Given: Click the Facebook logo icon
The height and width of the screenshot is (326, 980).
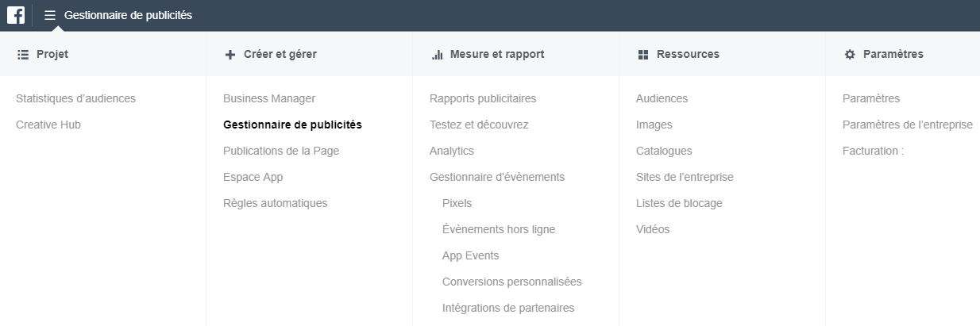Looking at the screenshot, I should pos(16,14).
